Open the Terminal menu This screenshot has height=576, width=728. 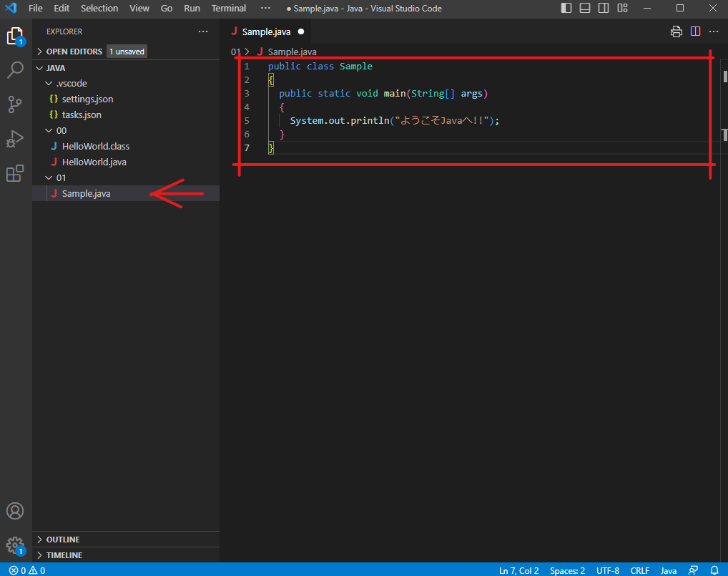point(228,9)
